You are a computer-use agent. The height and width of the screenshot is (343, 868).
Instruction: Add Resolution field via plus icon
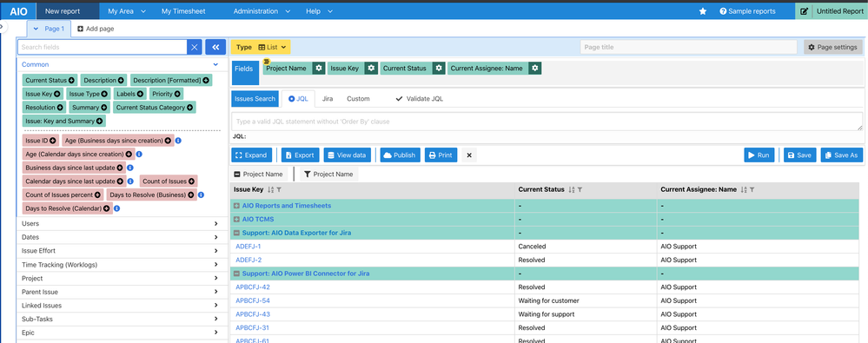tap(60, 108)
